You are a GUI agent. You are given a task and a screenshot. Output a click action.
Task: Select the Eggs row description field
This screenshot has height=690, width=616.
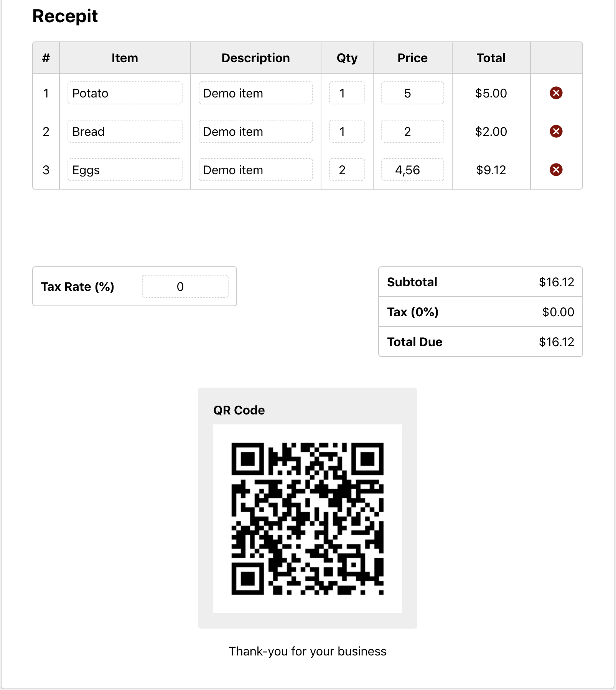click(x=255, y=170)
